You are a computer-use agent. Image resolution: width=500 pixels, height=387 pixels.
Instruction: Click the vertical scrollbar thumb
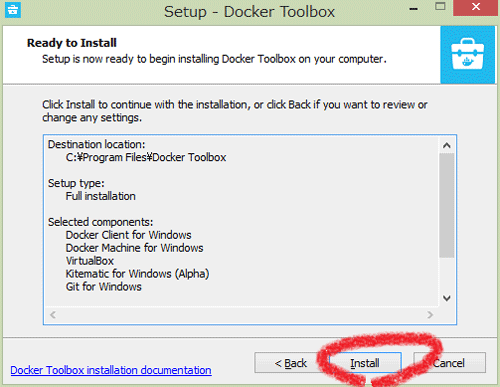(447, 205)
